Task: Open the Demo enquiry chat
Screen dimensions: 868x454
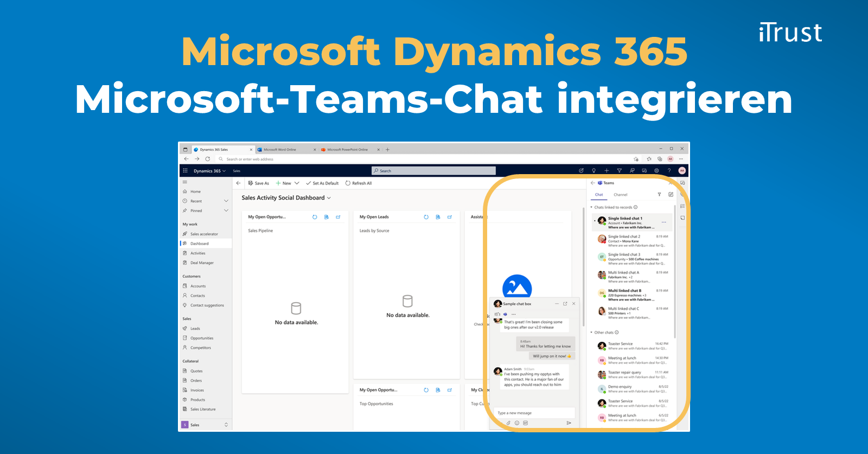Action: [x=633, y=389]
